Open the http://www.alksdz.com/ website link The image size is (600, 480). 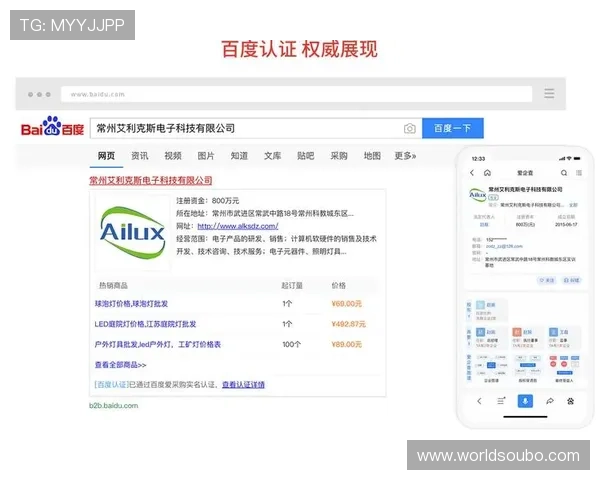click(x=238, y=226)
